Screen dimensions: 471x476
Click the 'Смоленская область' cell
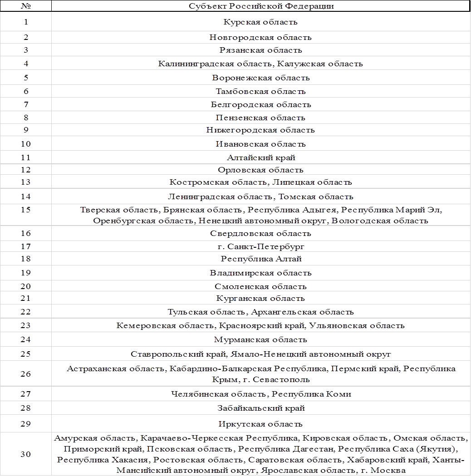click(x=261, y=286)
